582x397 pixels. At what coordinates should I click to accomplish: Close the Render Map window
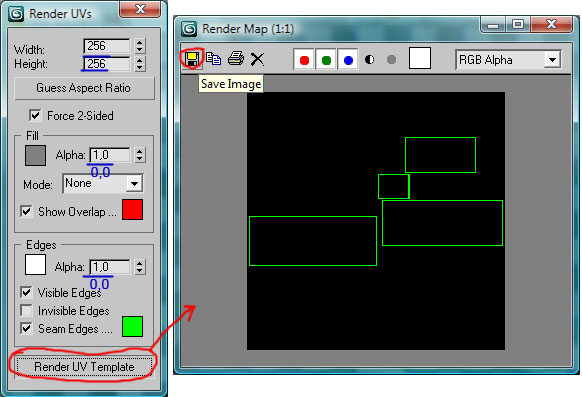pos(552,25)
